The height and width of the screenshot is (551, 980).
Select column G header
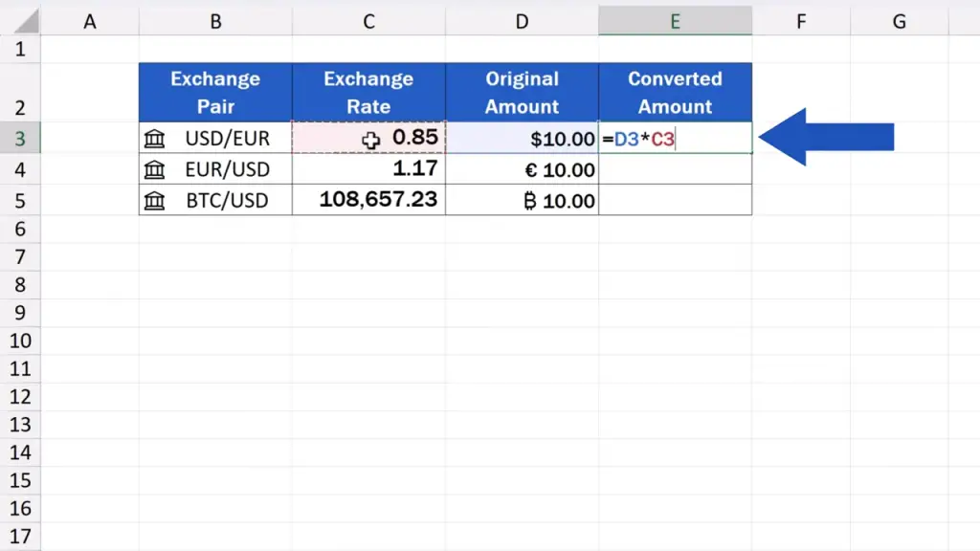click(899, 21)
